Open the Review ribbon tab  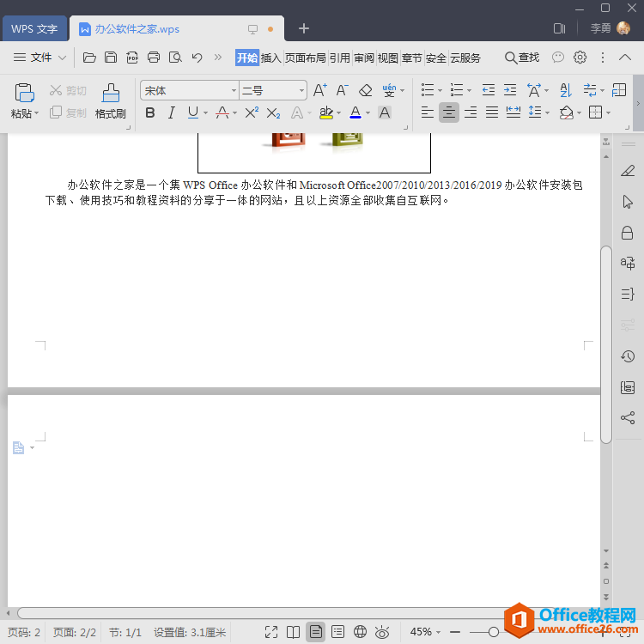pos(364,58)
